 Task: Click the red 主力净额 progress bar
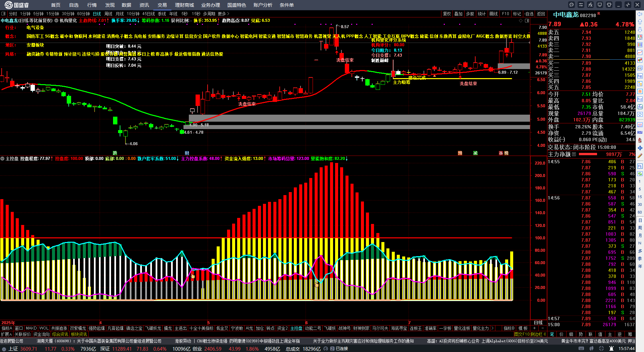point(588,154)
